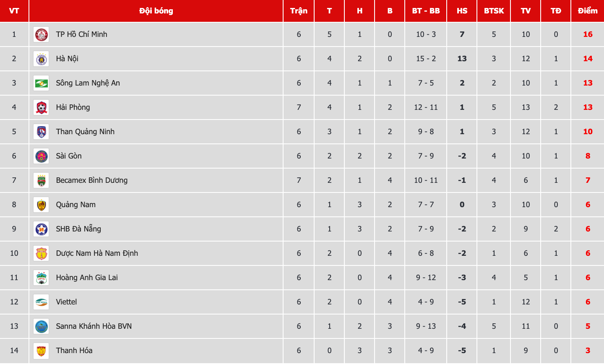
Task: Select the HS column header
Action: coord(462,11)
